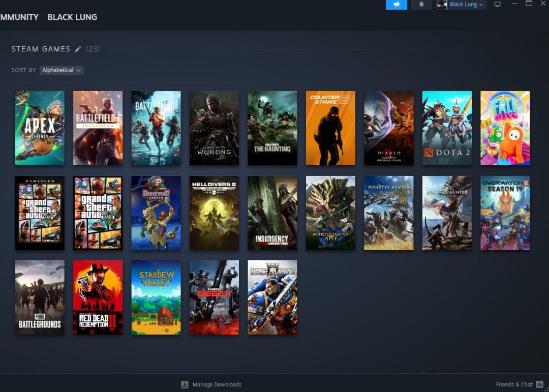
Task: Edit the Steam Games collection with pencil icon
Action: click(x=78, y=49)
